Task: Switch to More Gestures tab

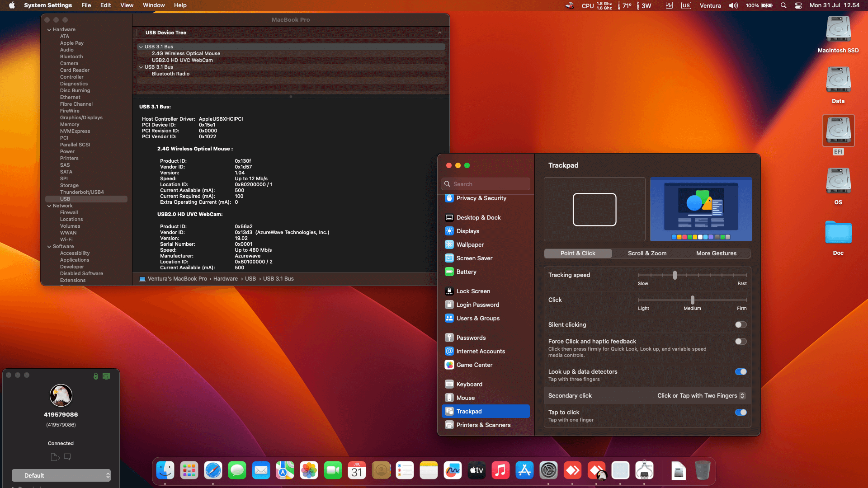Action: pos(716,253)
